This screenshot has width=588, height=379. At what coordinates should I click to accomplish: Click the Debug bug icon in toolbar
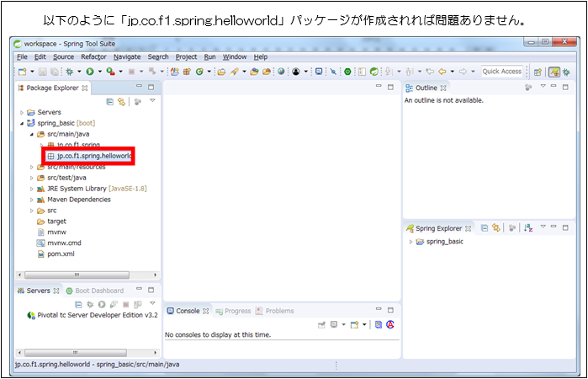pyautogui.click(x=70, y=72)
